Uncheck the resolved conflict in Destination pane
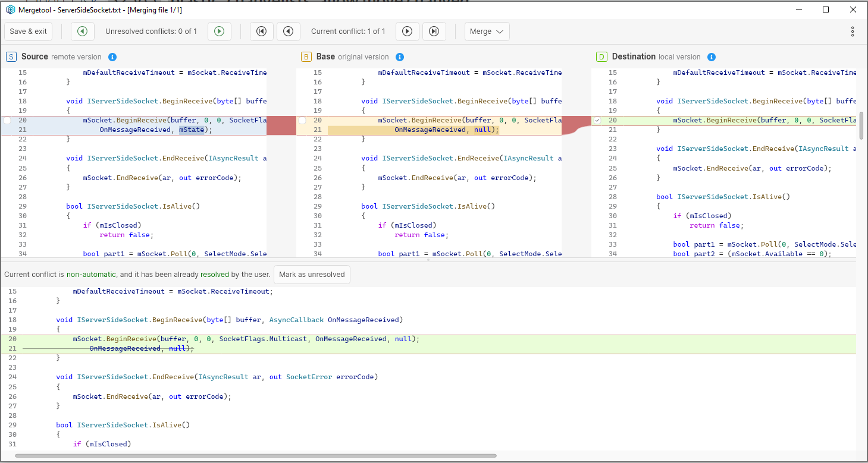Image resolution: width=868 pixels, height=463 pixels. tap(597, 119)
